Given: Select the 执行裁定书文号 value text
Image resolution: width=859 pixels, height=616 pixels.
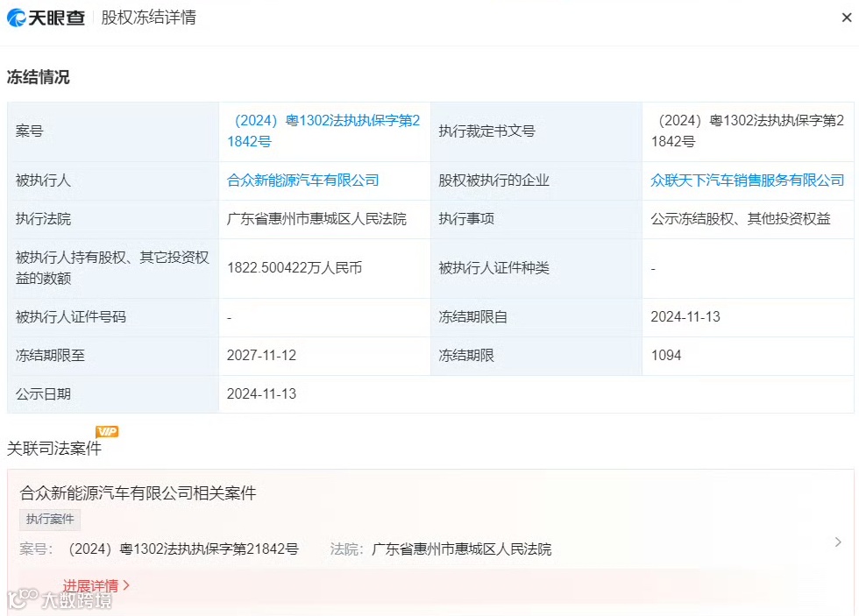Looking at the screenshot, I should 747,131.
